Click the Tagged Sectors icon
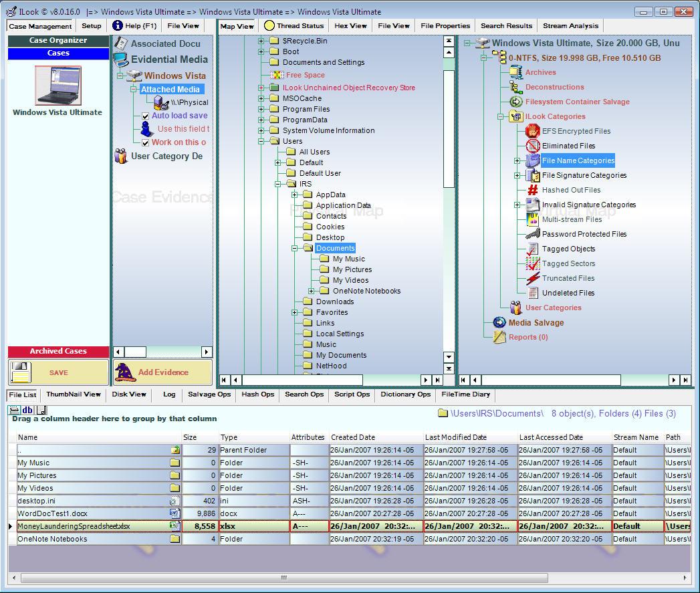 click(533, 264)
